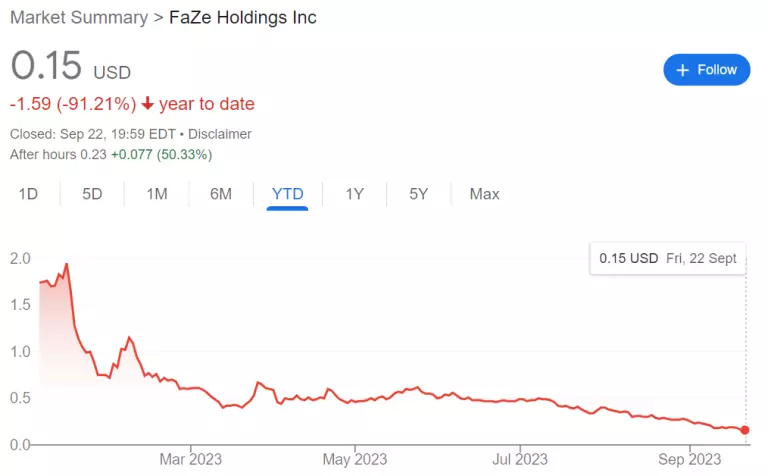Image resolution: width=768 pixels, height=476 pixels.
Task: Click the Mar 2023 axis label
Action: tap(191, 460)
